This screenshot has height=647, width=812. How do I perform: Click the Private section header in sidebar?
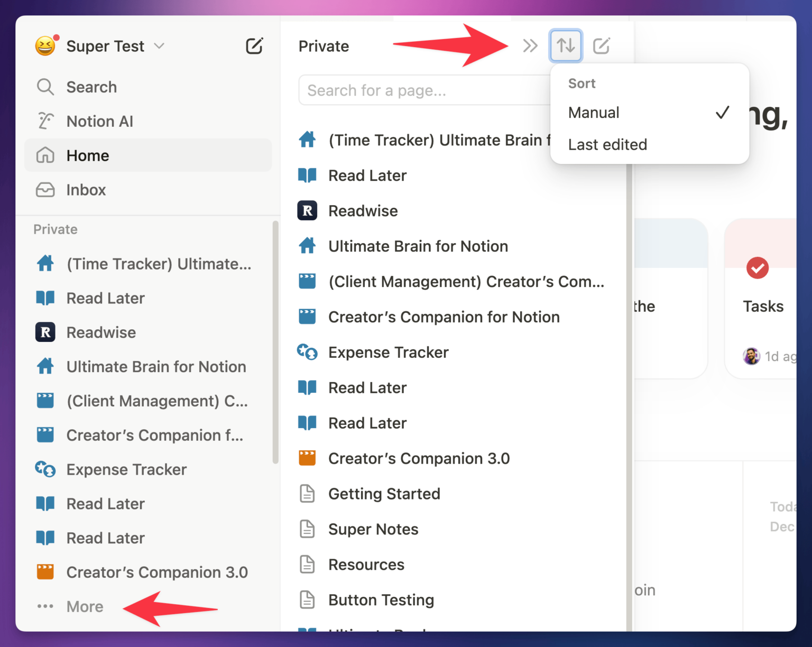[x=56, y=229]
